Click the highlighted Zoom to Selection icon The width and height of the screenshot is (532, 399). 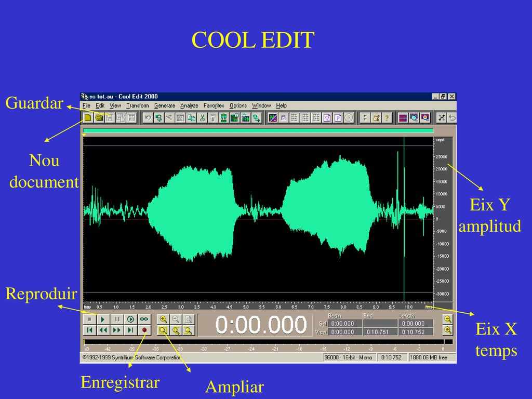coord(163,330)
